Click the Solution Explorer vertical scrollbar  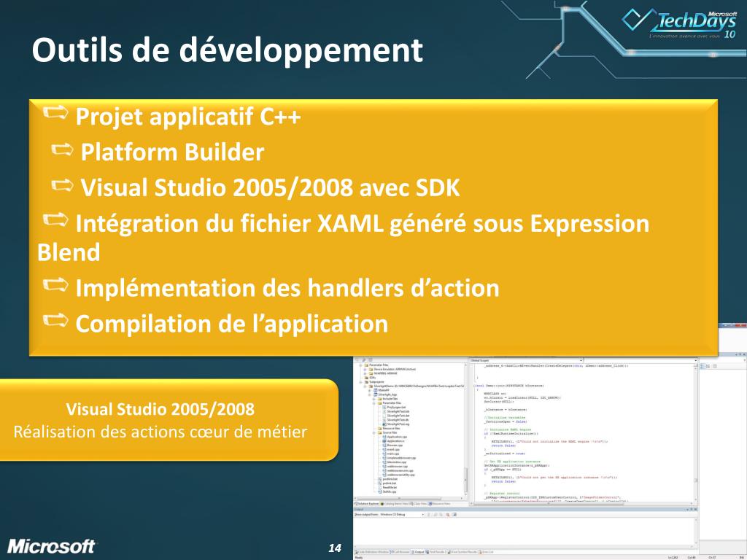coord(466,430)
